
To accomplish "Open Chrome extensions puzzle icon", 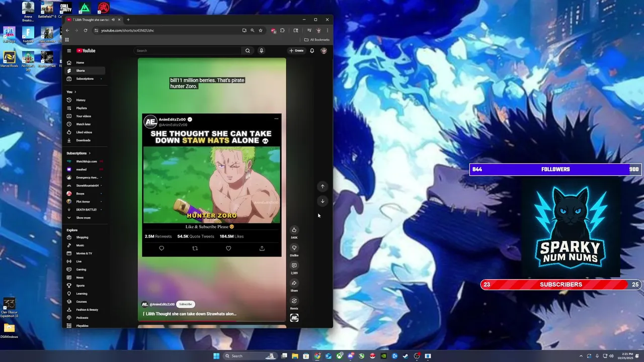I will coord(282,30).
